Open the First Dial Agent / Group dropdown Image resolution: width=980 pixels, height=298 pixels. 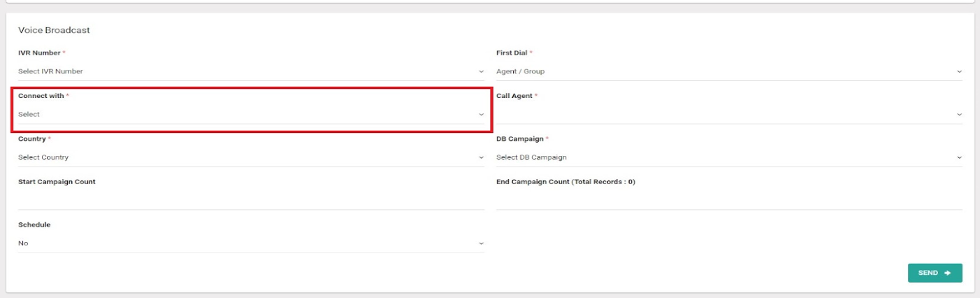pos(729,71)
